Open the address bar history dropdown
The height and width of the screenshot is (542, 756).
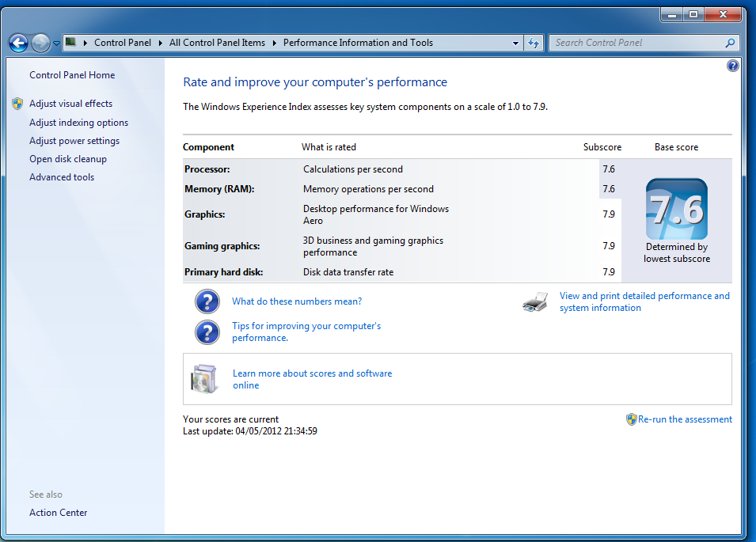[x=515, y=43]
